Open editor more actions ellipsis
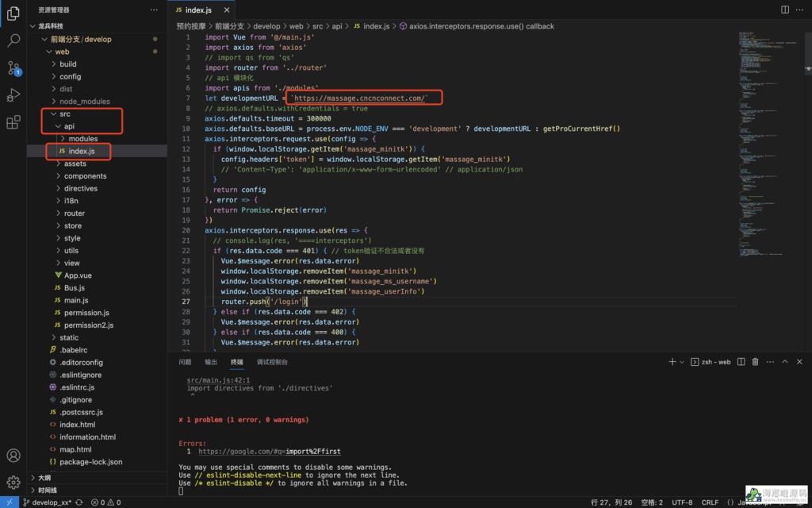This screenshot has width=812, height=508. [799, 10]
